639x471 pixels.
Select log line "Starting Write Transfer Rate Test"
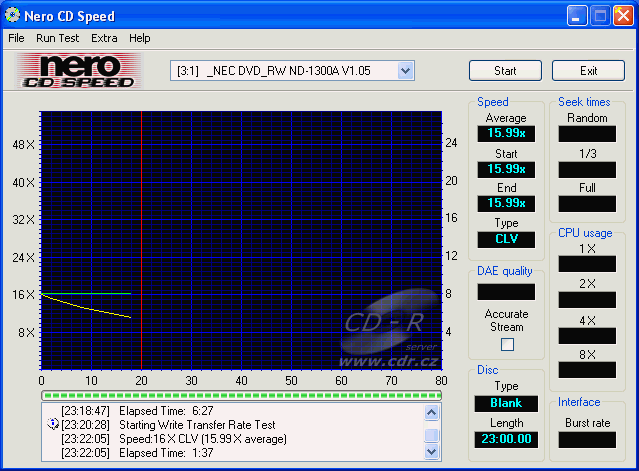(x=197, y=425)
